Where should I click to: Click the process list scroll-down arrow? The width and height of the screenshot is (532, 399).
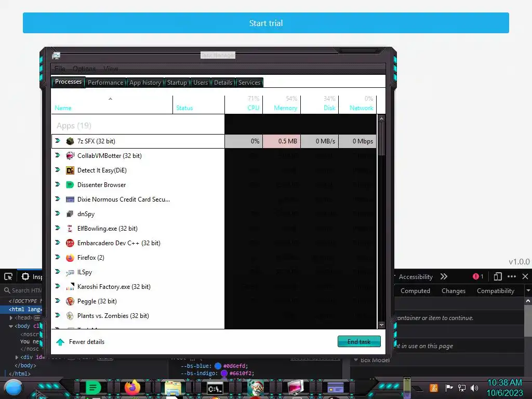pos(381,325)
